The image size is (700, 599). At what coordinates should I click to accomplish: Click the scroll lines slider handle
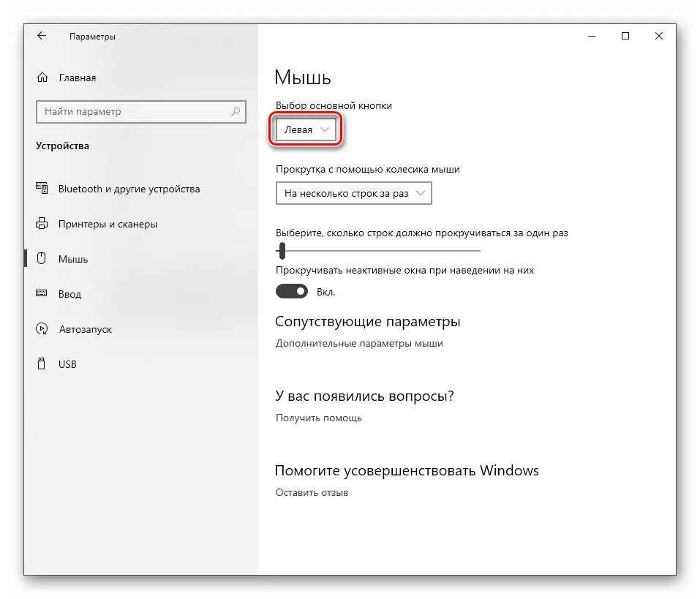click(282, 251)
